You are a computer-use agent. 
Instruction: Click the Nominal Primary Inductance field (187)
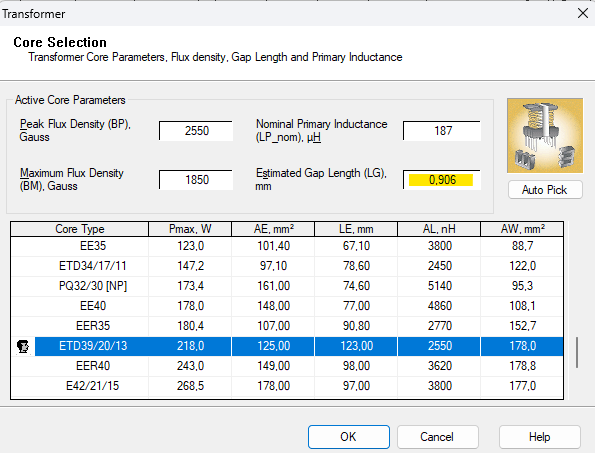pos(442,131)
